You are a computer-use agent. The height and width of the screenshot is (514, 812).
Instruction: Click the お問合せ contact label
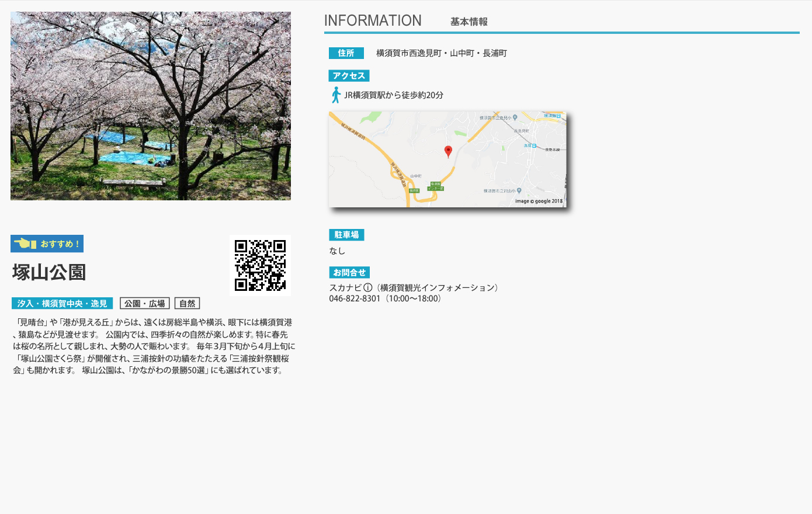point(349,272)
